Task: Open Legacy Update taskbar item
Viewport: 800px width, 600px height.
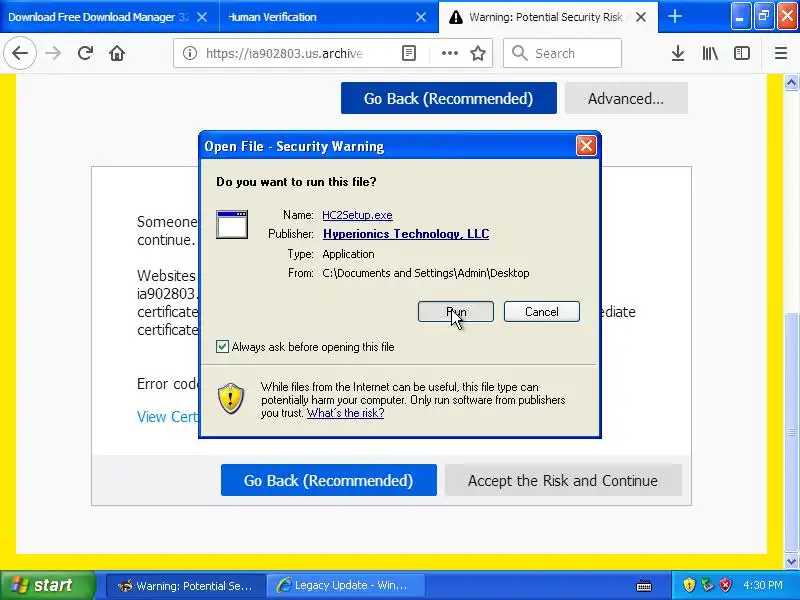Action: point(346,585)
